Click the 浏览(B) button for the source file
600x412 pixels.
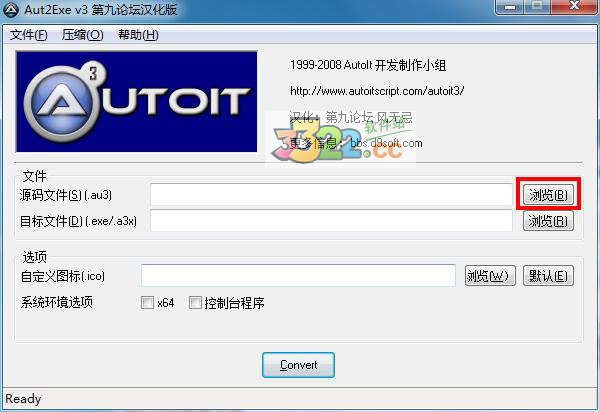[x=548, y=195]
